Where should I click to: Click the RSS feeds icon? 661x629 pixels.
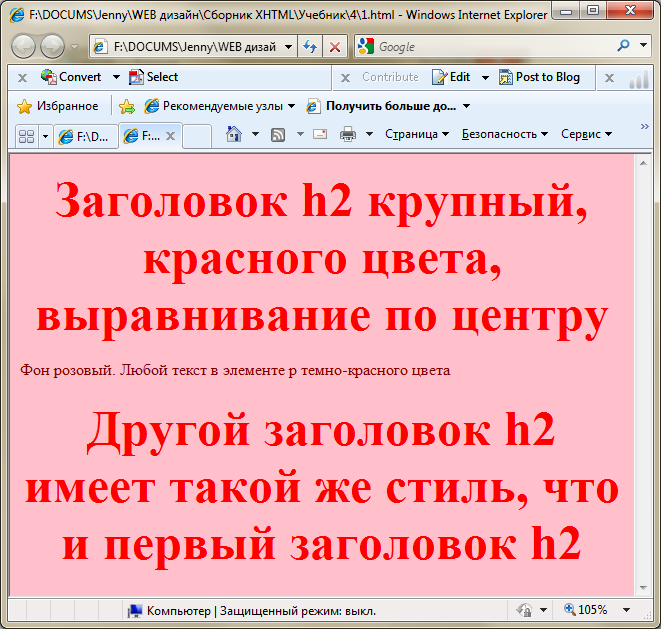point(278,134)
